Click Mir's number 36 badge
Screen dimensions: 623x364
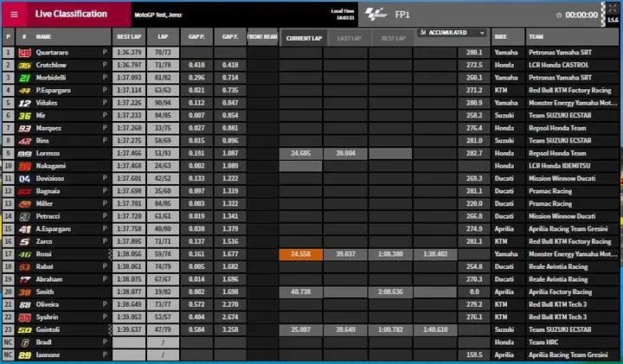[24, 116]
